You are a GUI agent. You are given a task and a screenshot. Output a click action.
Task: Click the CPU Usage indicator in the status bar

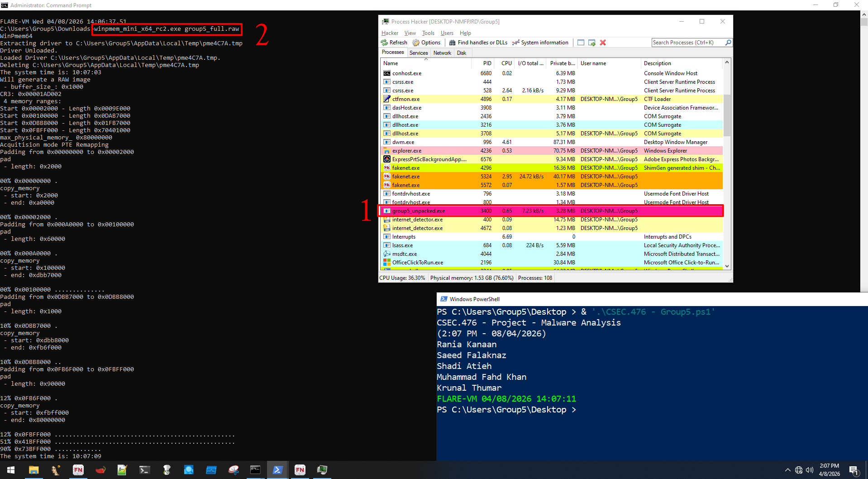pos(402,278)
